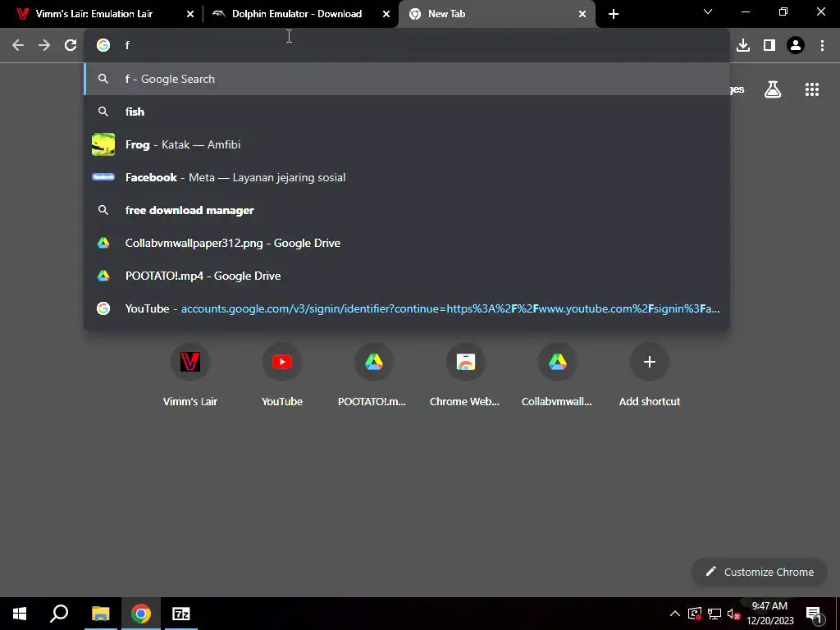Screen dimensions: 840x630
Task: Open Windows taskbar search
Action: tap(59, 614)
